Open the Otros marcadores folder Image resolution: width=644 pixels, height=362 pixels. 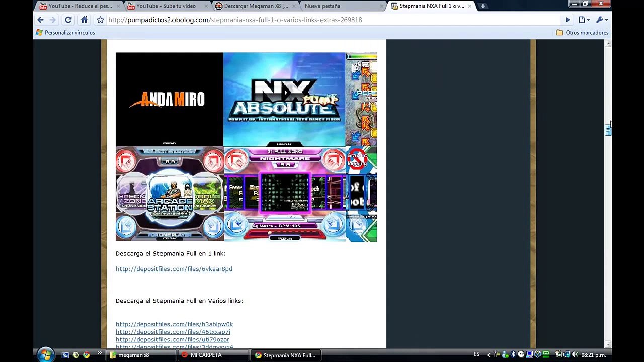click(582, 33)
